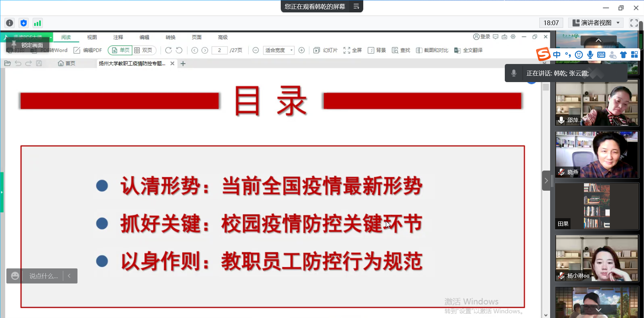Go to the next PDF page

click(205, 50)
